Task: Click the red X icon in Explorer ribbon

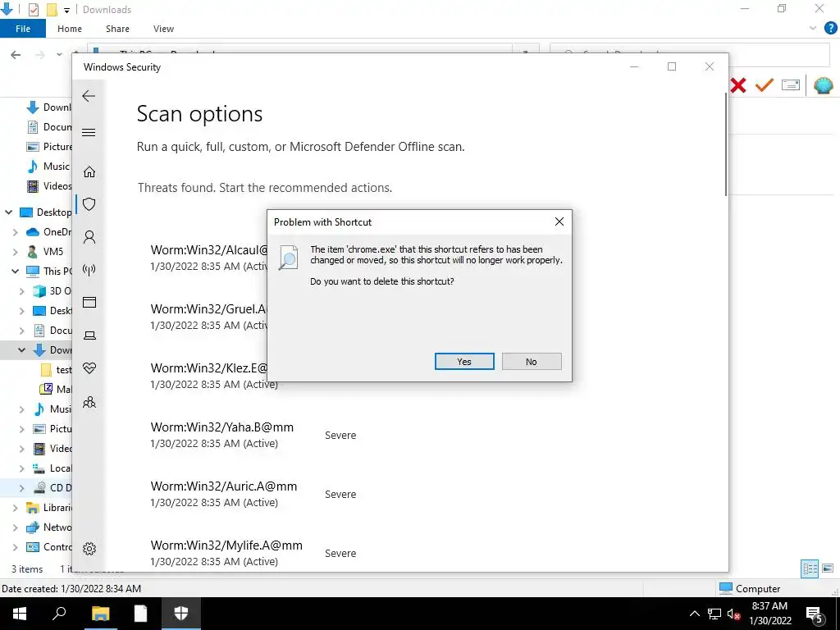Action: click(x=738, y=85)
